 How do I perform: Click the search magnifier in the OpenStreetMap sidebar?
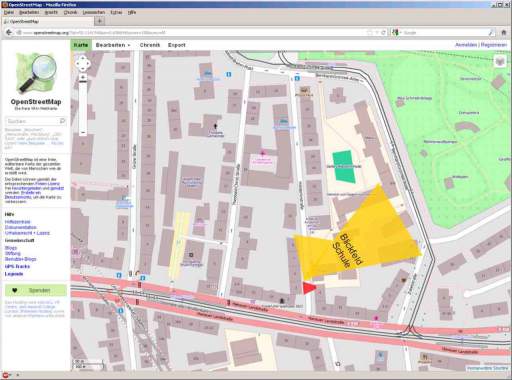pos(62,121)
